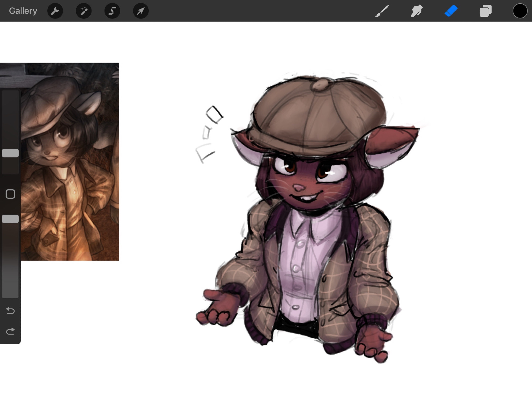
Task: Click the top rectangle sketch mark
Action: [x=214, y=114]
